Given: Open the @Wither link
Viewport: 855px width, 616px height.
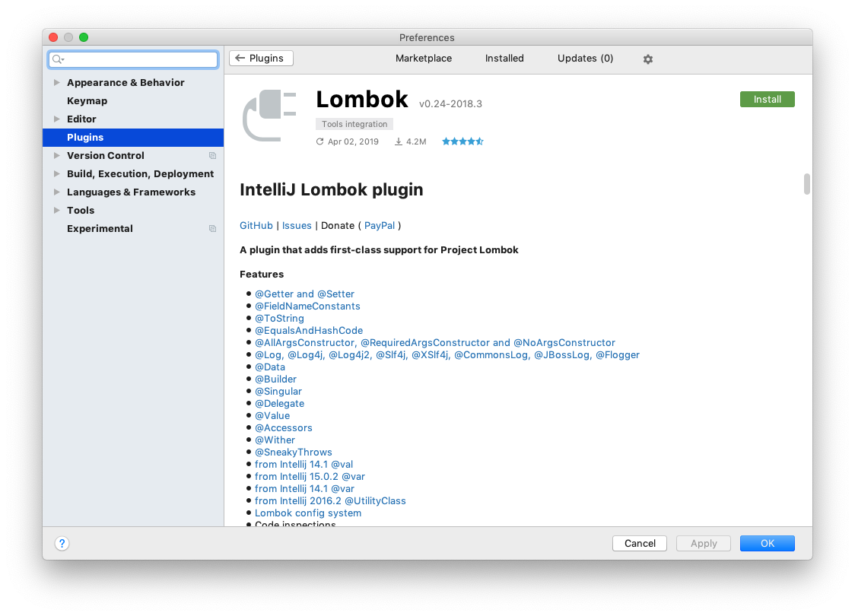Looking at the screenshot, I should pyautogui.click(x=275, y=440).
